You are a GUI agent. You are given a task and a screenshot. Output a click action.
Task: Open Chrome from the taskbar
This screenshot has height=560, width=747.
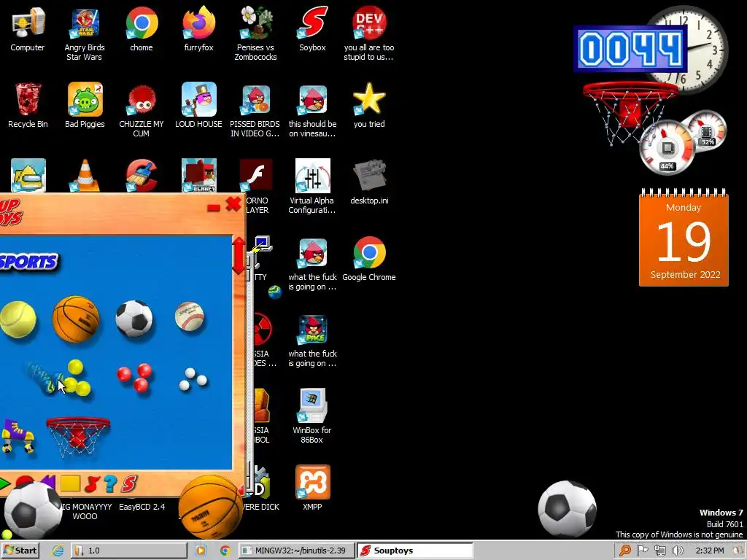[x=225, y=551]
